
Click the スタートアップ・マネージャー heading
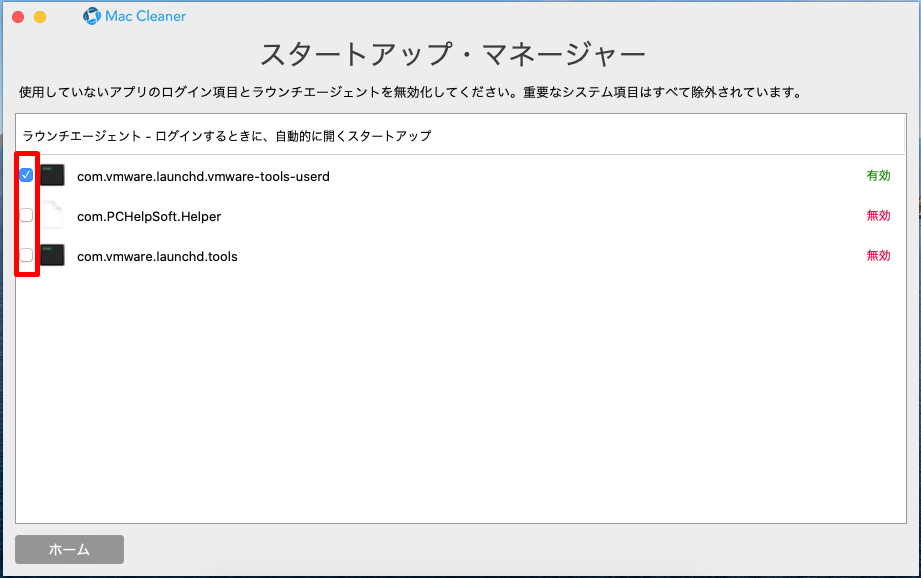coord(453,54)
